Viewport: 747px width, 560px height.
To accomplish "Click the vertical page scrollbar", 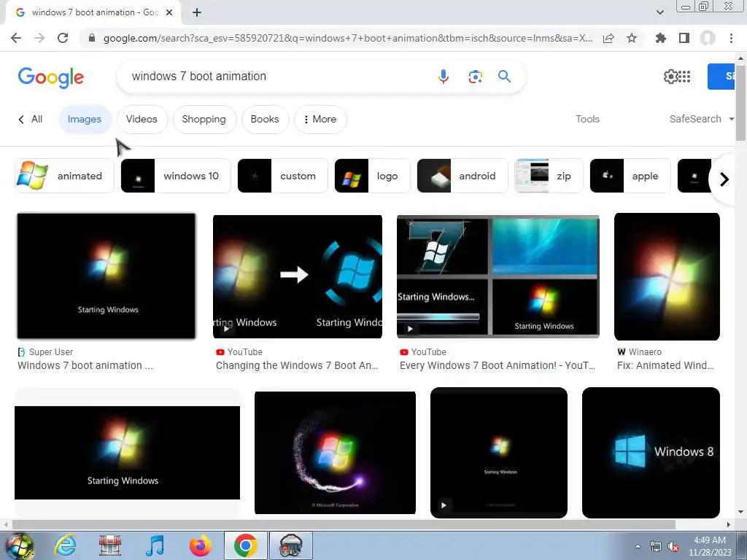I will tap(740, 102).
